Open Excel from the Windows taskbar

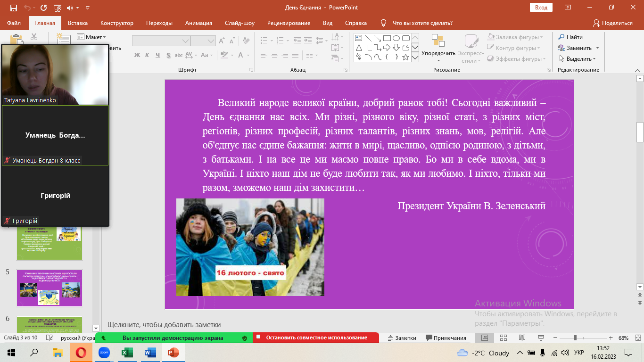127,353
